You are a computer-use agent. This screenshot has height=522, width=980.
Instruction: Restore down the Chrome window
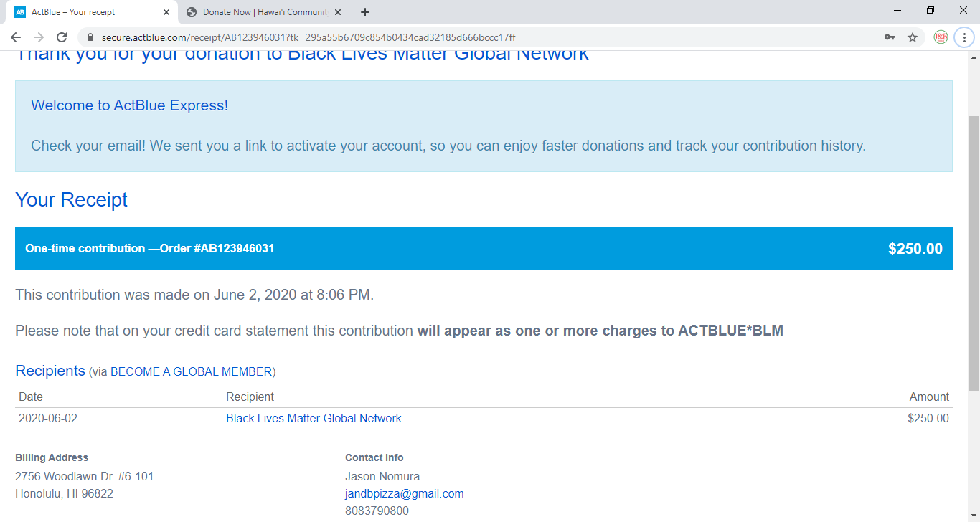[x=930, y=10]
